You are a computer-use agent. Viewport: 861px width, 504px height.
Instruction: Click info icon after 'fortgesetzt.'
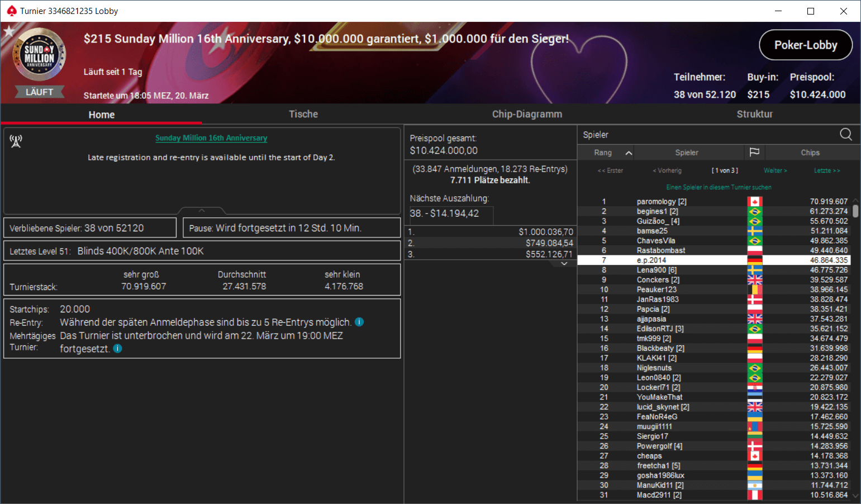point(117,348)
